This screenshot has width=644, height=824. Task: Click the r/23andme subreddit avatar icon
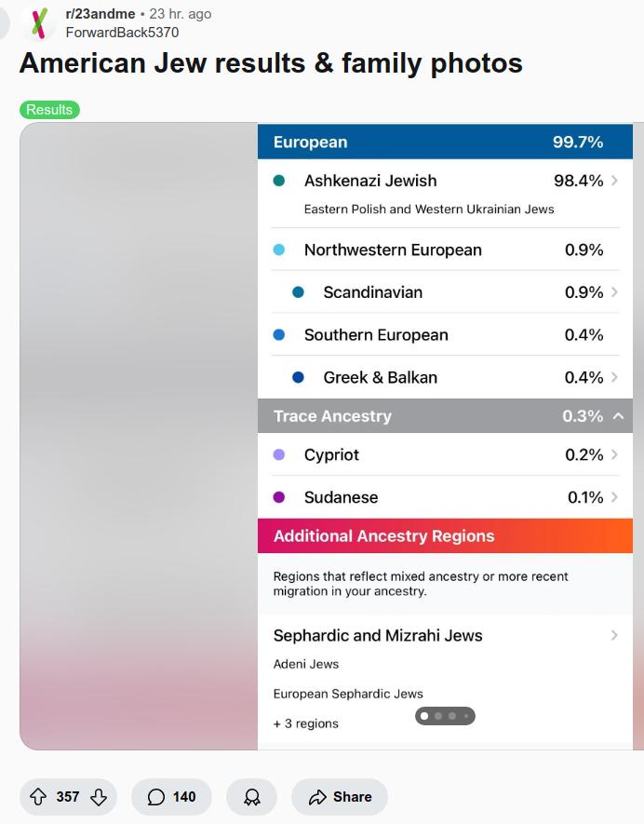[37, 23]
